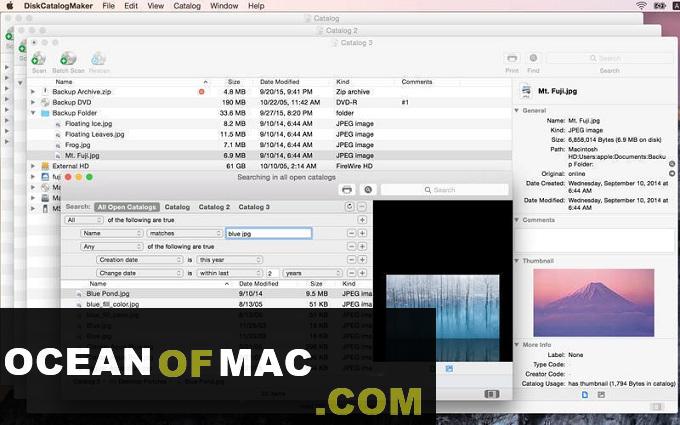Open the years unit dropdown
Screen dimensions: 680x425
click(x=313, y=273)
